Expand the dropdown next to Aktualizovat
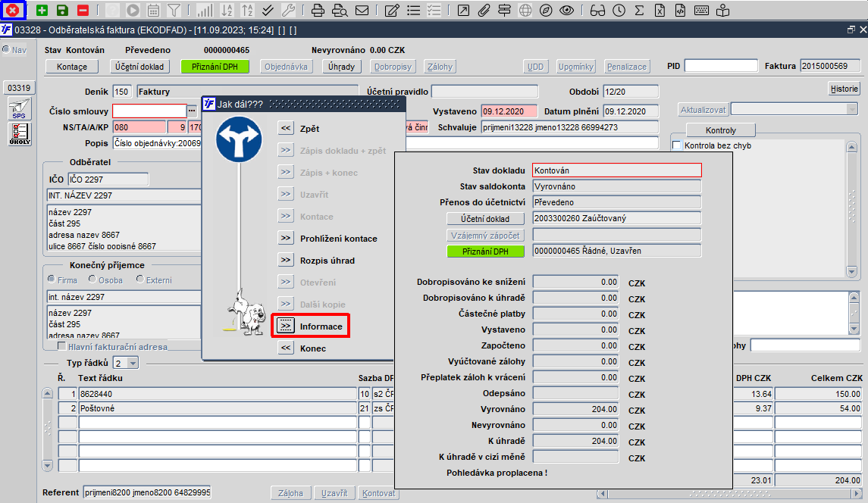 coord(851,109)
